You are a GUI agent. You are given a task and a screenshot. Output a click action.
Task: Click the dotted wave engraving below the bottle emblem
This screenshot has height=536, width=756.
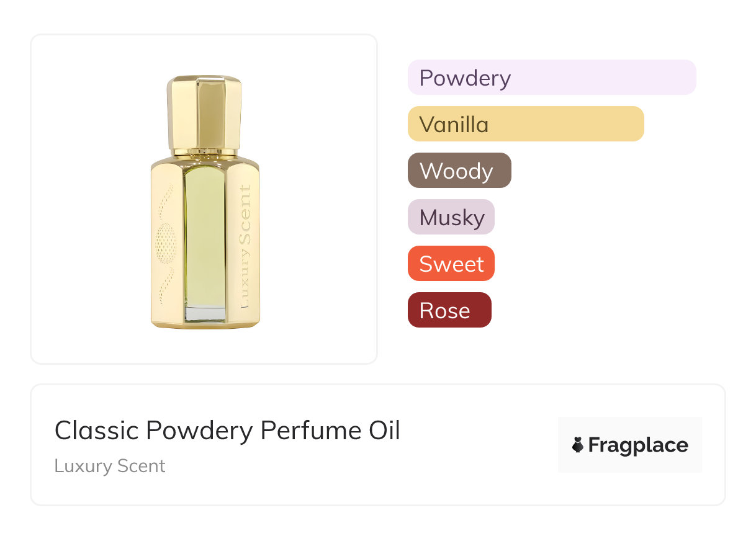pyautogui.click(x=166, y=285)
